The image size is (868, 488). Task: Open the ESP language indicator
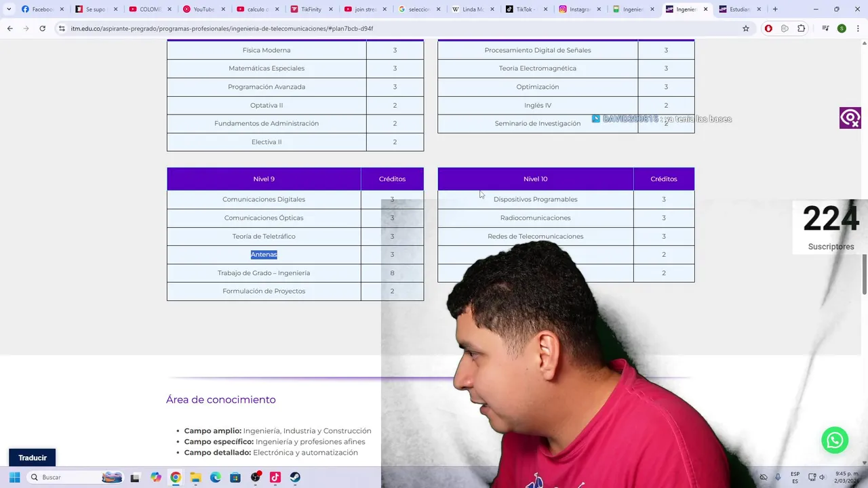point(795,477)
